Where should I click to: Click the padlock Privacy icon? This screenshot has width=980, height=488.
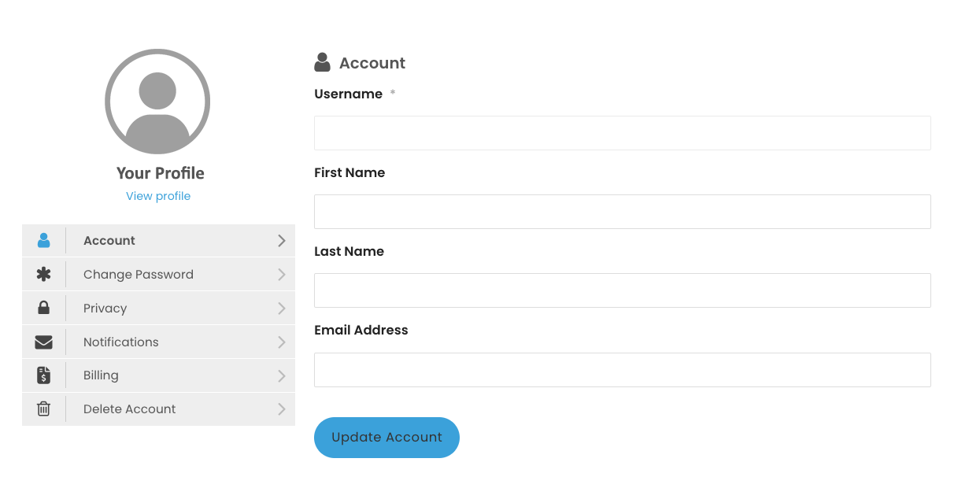pos(43,308)
